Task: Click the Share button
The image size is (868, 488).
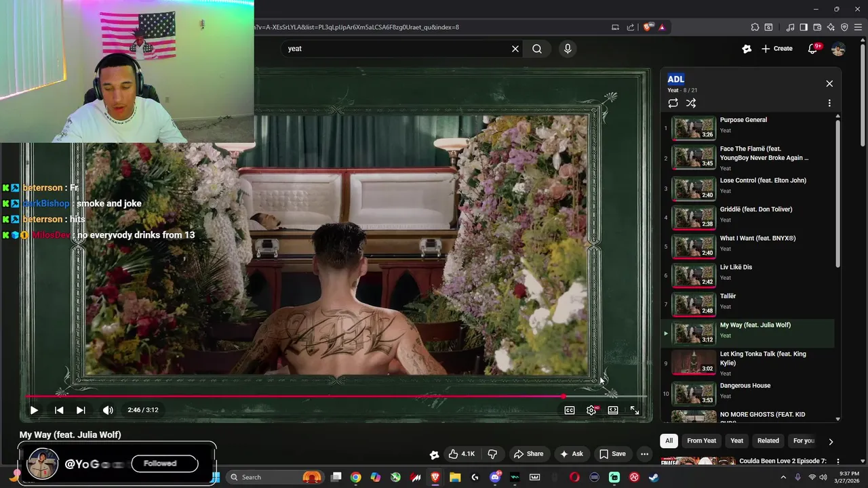Action: pyautogui.click(x=528, y=454)
